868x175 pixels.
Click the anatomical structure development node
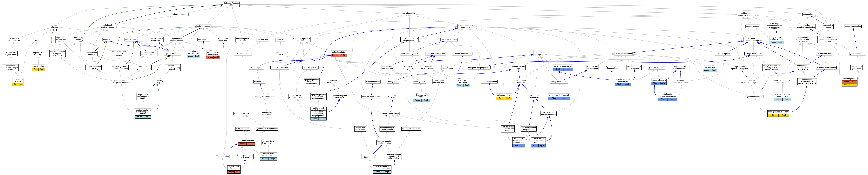[x=466, y=26]
